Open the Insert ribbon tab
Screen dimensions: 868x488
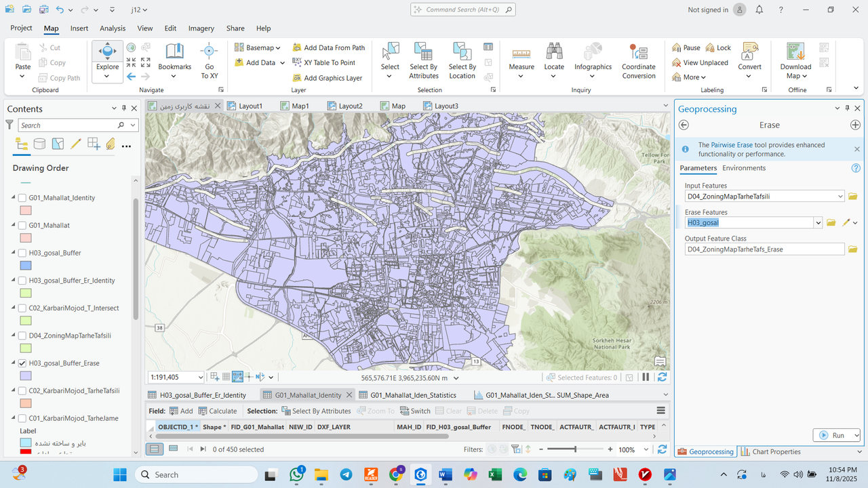(x=79, y=28)
